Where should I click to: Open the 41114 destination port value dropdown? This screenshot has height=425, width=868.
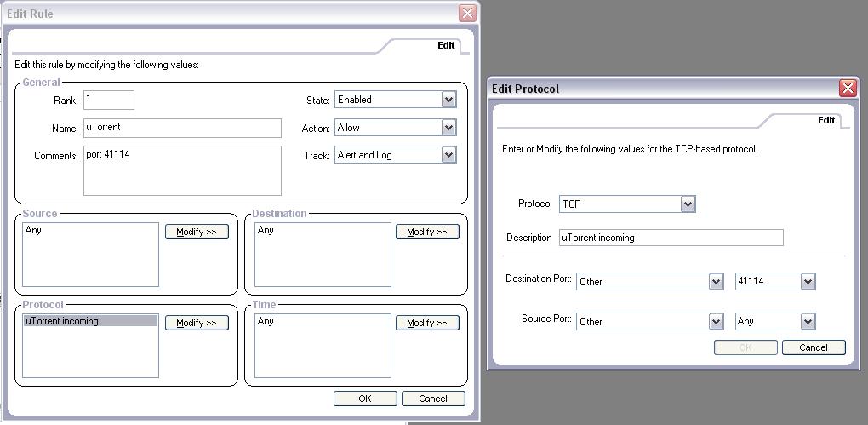(775, 281)
